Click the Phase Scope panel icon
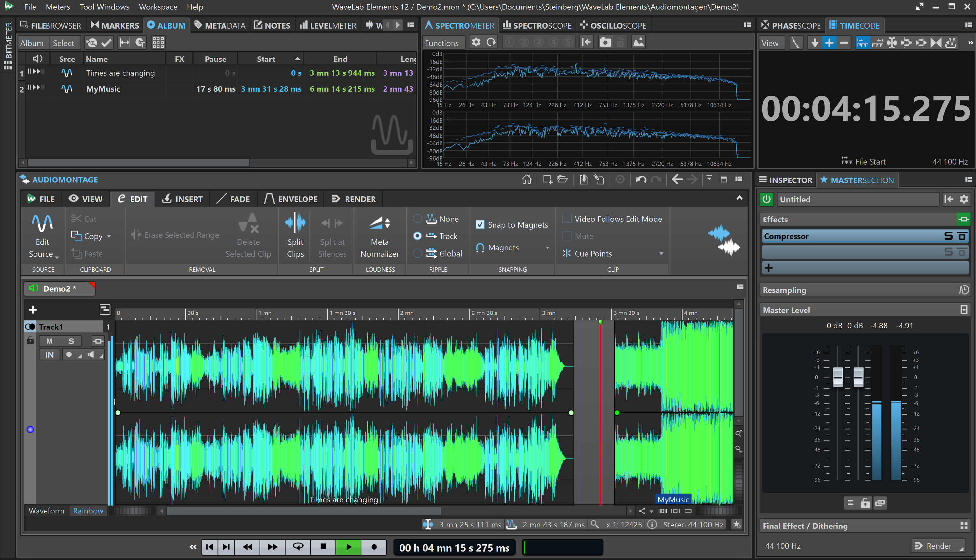The width and height of the screenshot is (976, 560). (x=766, y=25)
